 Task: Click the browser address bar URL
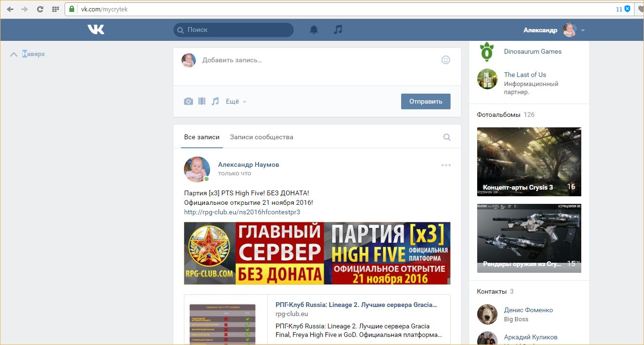[104, 9]
